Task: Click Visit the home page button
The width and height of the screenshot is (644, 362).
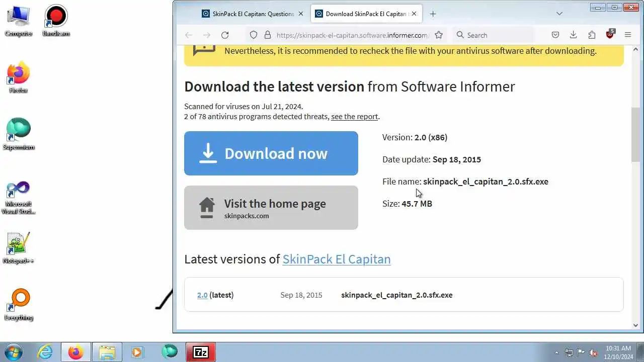Action: (271, 208)
